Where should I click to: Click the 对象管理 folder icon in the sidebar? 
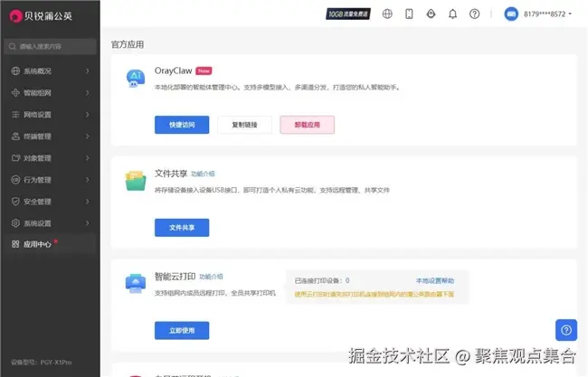[15, 158]
